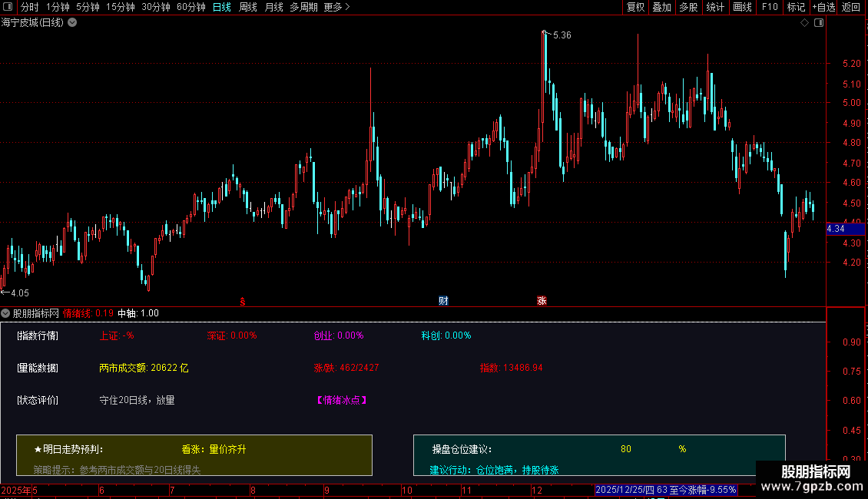The image size is (868, 499).
Task: Click month 12 on the time axis
Action: point(537,490)
